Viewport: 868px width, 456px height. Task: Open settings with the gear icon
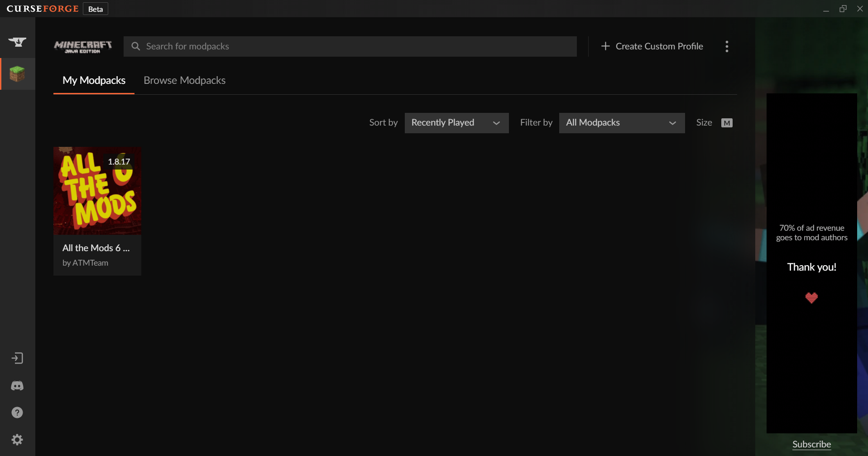17,440
